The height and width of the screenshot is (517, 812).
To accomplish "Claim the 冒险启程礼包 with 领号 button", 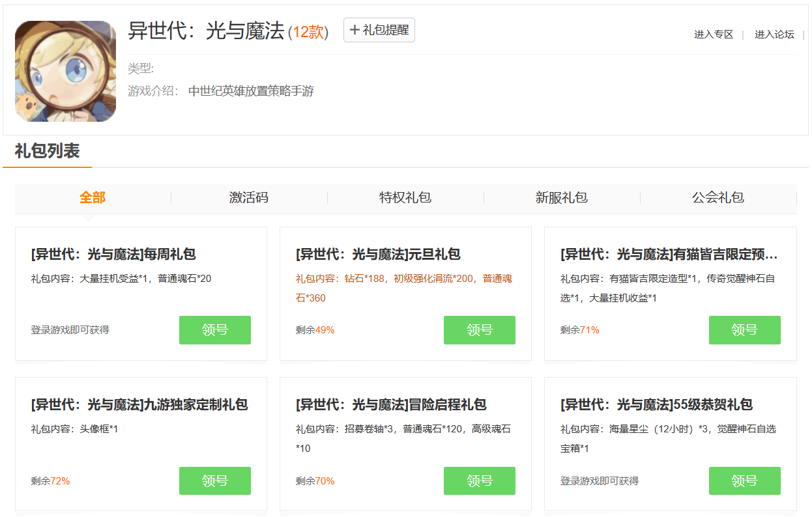I will (x=479, y=481).
